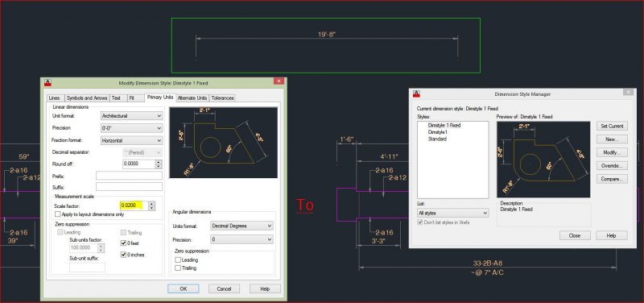644x303 pixels.
Task: Click the disabled Decimal separator dropdown
Action: [x=142, y=152]
